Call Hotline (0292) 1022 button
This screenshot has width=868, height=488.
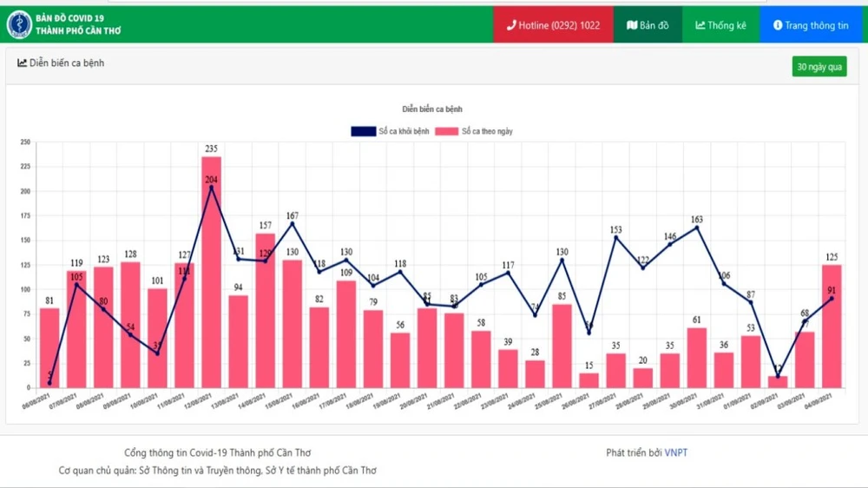click(553, 25)
